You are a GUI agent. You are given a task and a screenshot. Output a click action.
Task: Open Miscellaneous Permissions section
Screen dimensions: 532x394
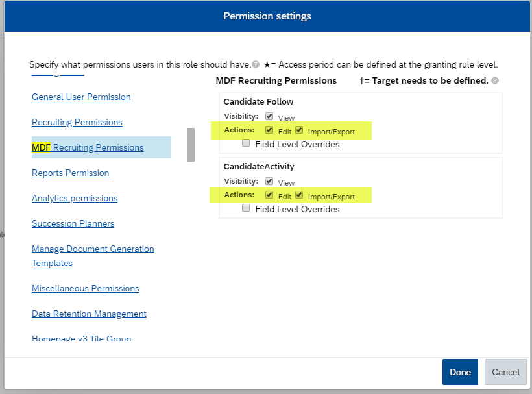tap(86, 288)
